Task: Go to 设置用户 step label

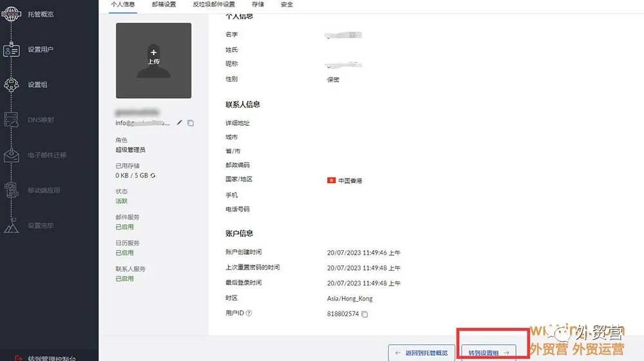Action: click(x=41, y=50)
